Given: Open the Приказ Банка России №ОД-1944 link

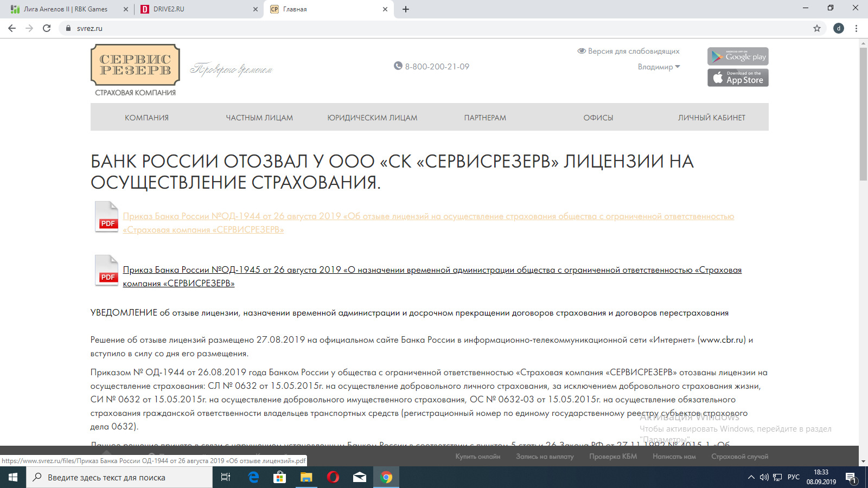Looking at the screenshot, I should (x=429, y=223).
